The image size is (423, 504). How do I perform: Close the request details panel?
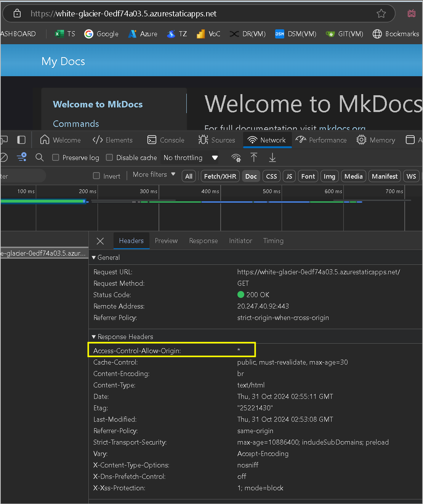pos(100,241)
